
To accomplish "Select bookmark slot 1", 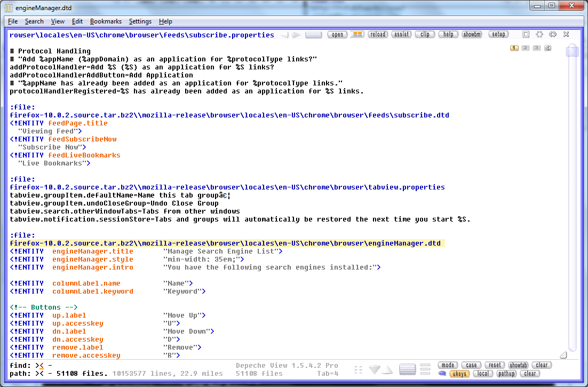I will pyautogui.click(x=514, y=48).
